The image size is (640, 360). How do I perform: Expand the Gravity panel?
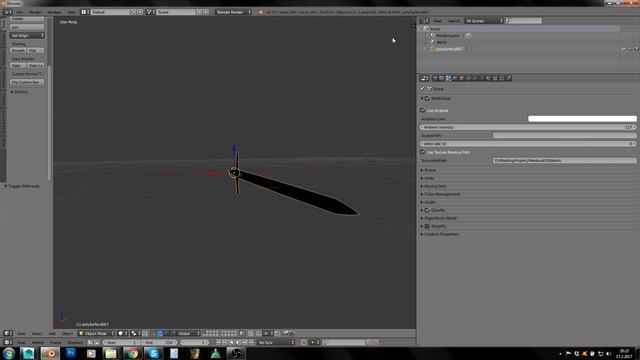pos(438,210)
